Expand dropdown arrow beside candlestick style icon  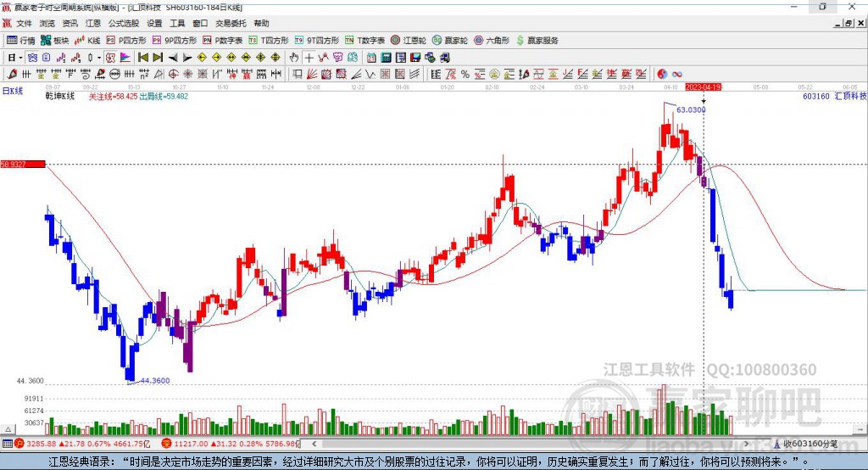click(99, 58)
